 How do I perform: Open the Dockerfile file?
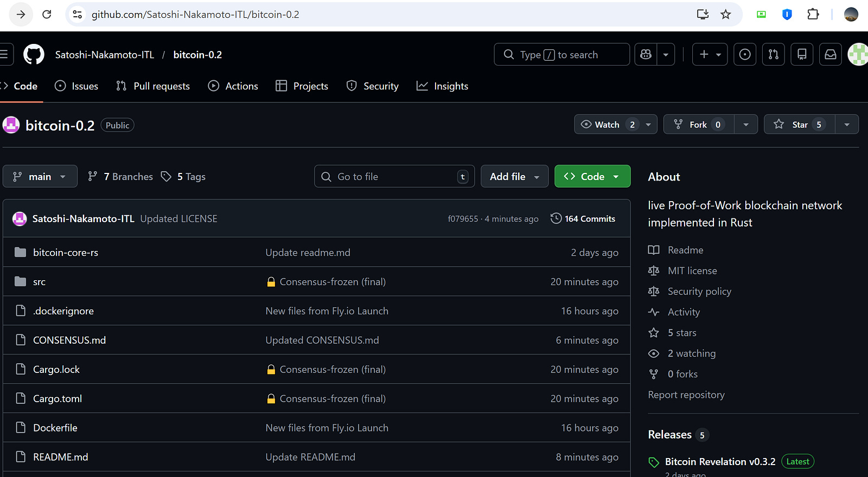point(55,428)
